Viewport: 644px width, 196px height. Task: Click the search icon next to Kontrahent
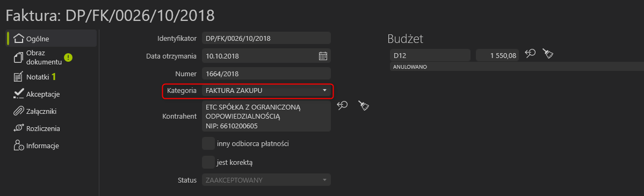coord(343,106)
